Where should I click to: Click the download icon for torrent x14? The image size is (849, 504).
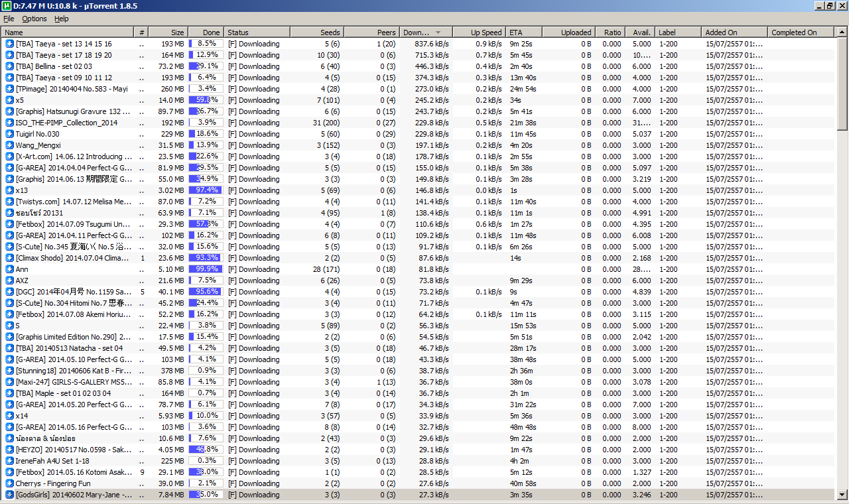click(x=9, y=416)
